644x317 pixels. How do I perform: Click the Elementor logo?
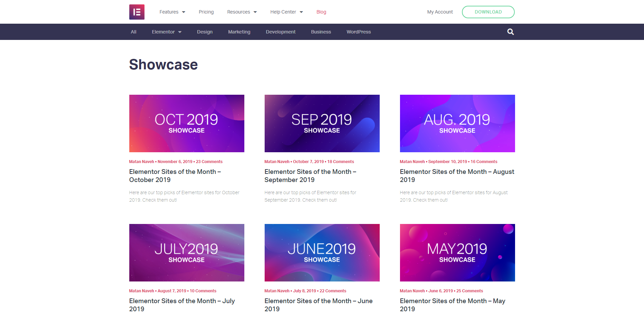(137, 12)
